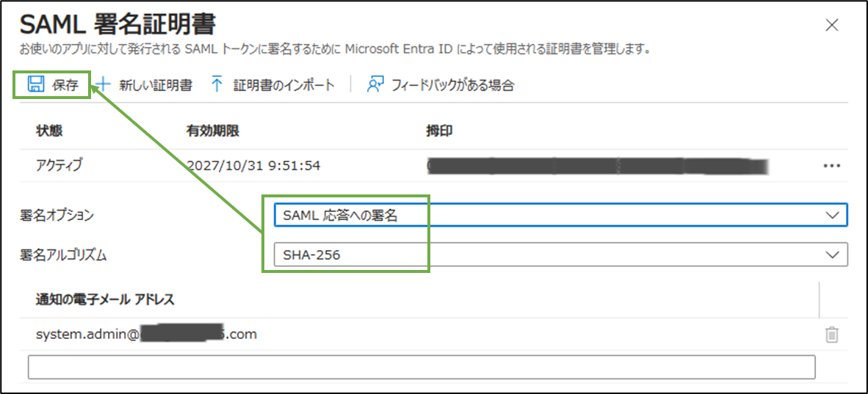
Task: Click the 状態 column header
Action: (x=49, y=131)
